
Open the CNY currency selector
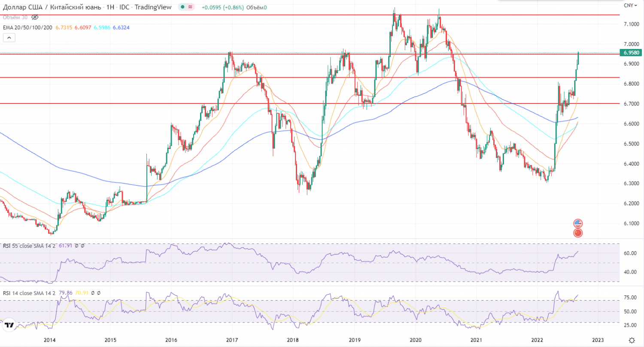tap(629, 5)
